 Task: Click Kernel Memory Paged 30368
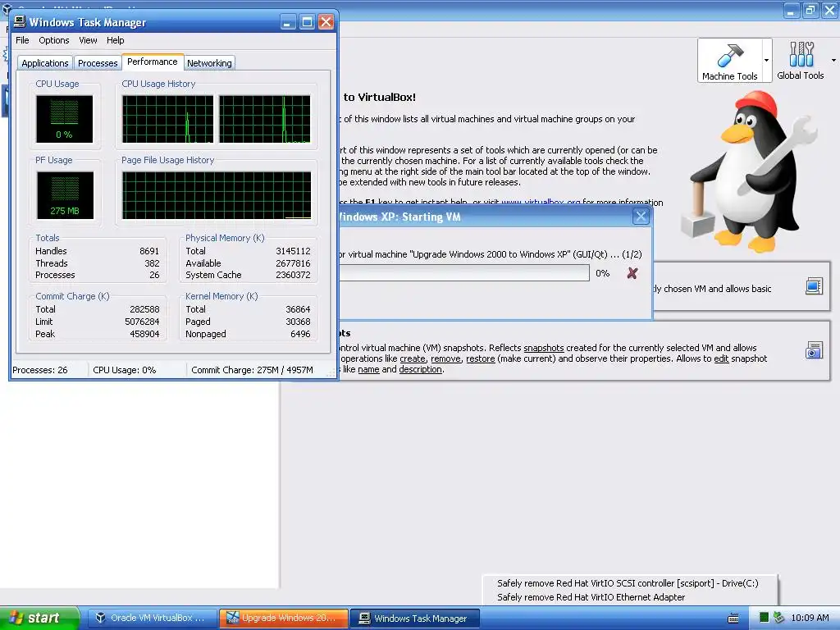pos(298,322)
